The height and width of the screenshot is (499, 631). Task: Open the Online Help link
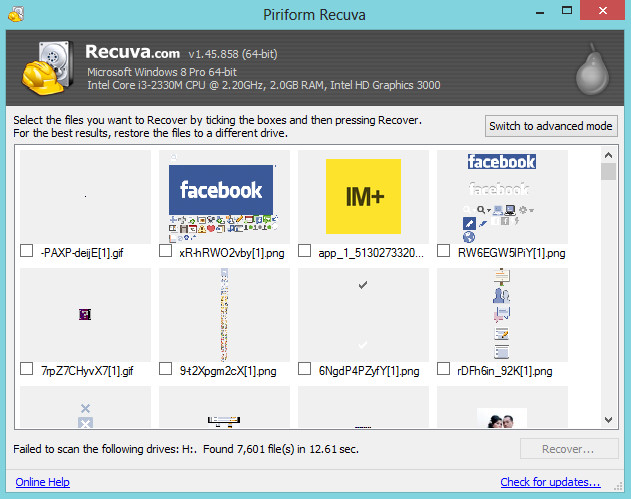tap(42, 482)
